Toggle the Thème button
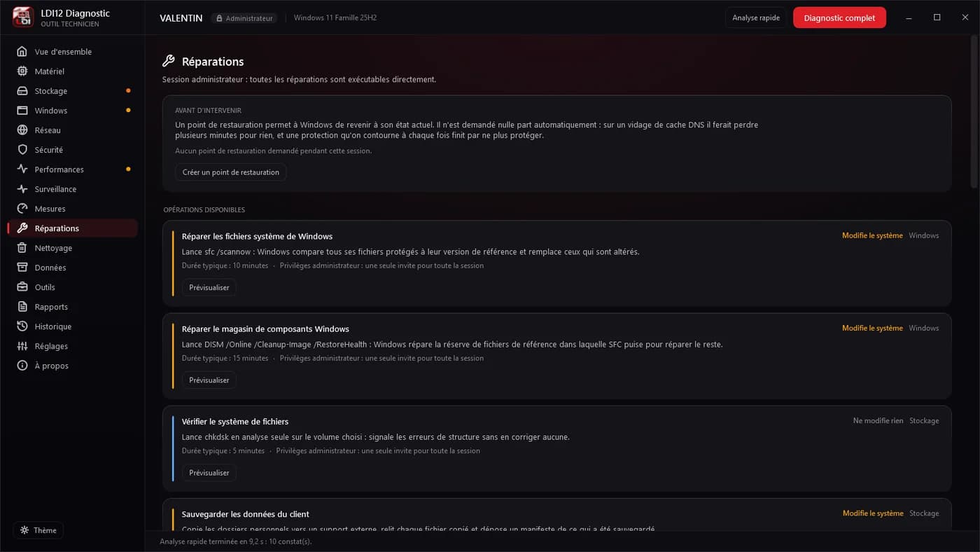Image resolution: width=980 pixels, height=552 pixels. (x=38, y=530)
